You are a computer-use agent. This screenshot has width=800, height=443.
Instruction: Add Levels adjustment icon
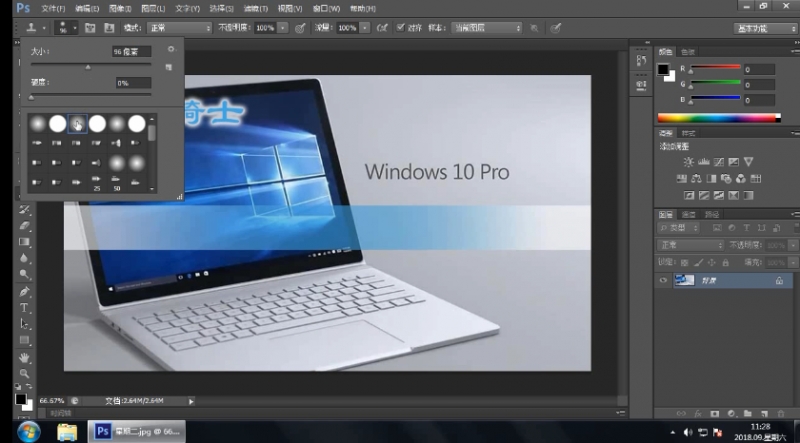pos(704,162)
